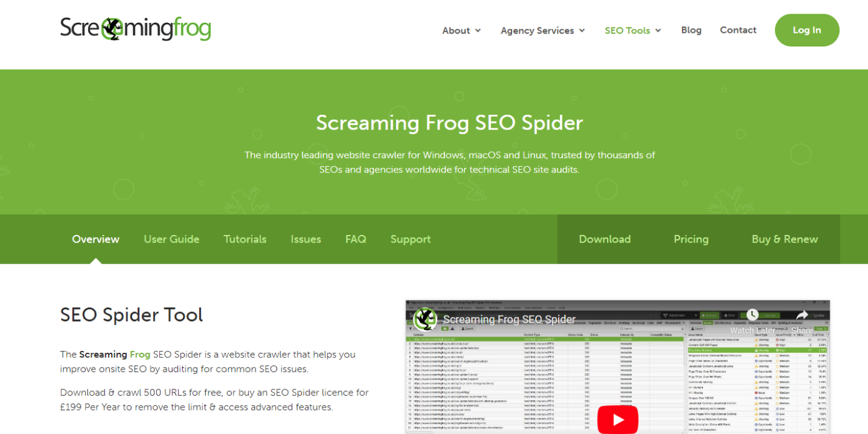Go to the Issues tab
Screen dimensions: 868x434
coord(306,239)
